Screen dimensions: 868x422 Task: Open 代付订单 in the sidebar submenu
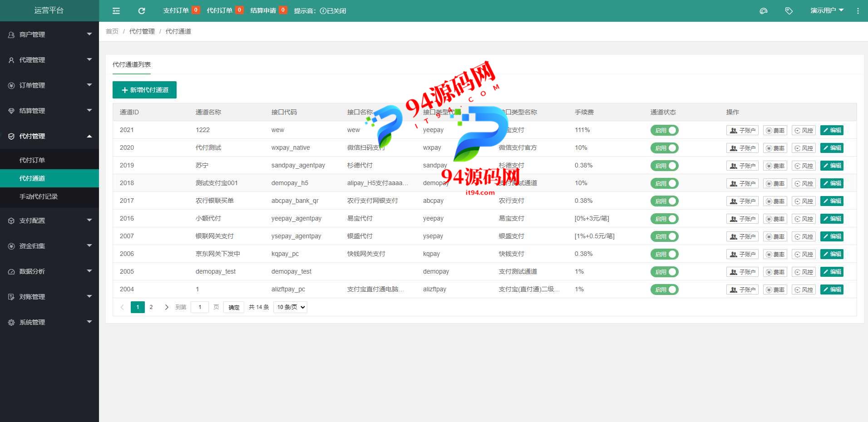[x=49, y=160]
